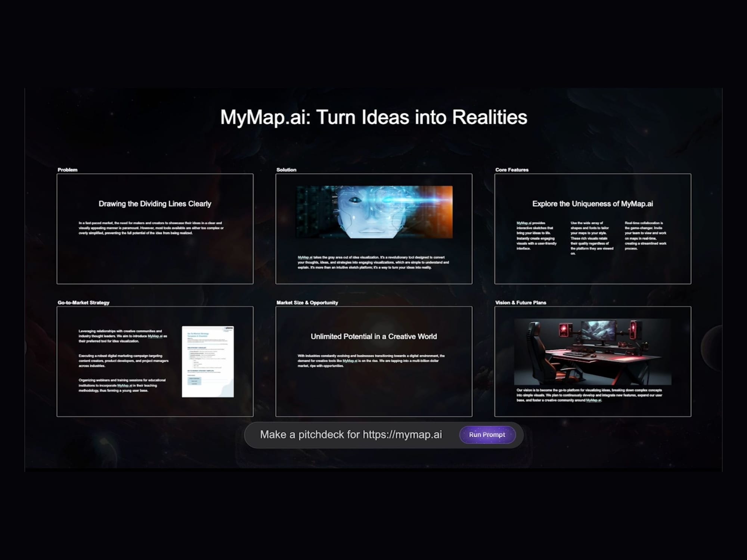
Task: Select the Core Features section label
Action: (511, 170)
